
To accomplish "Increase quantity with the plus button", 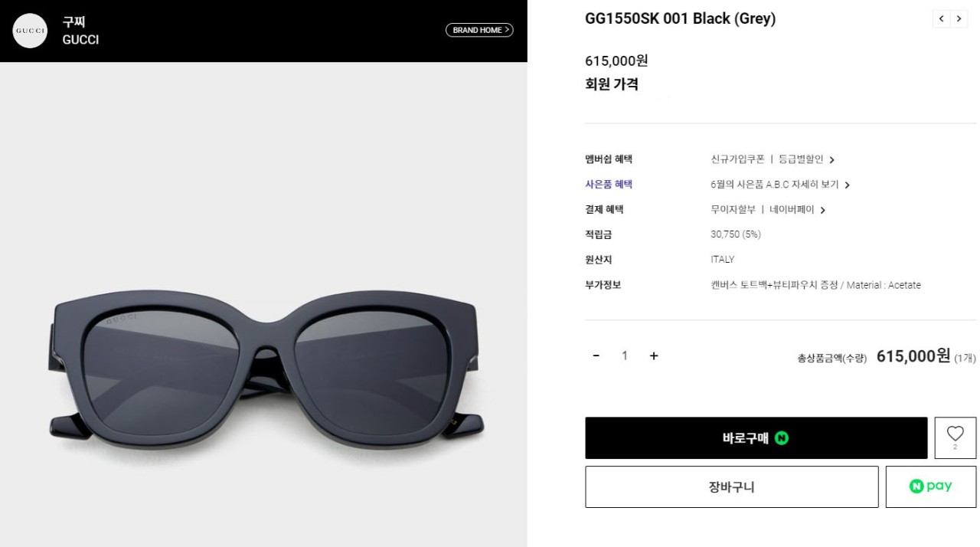I will (x=654, y=355).
